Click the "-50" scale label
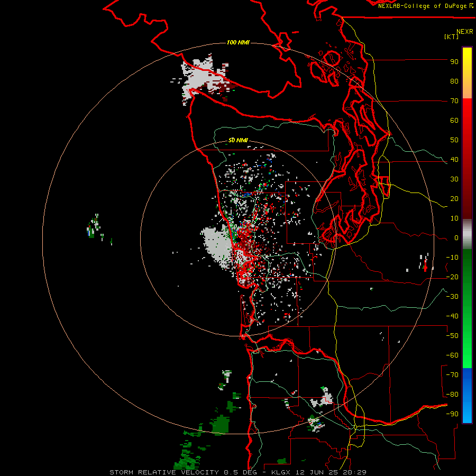This screenshot has height=476, width=476. coord(452,336)
